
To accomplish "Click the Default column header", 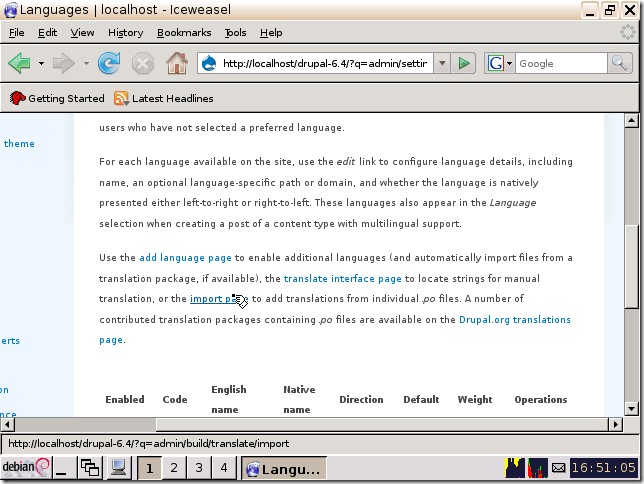I will click(x=421, y=399).
